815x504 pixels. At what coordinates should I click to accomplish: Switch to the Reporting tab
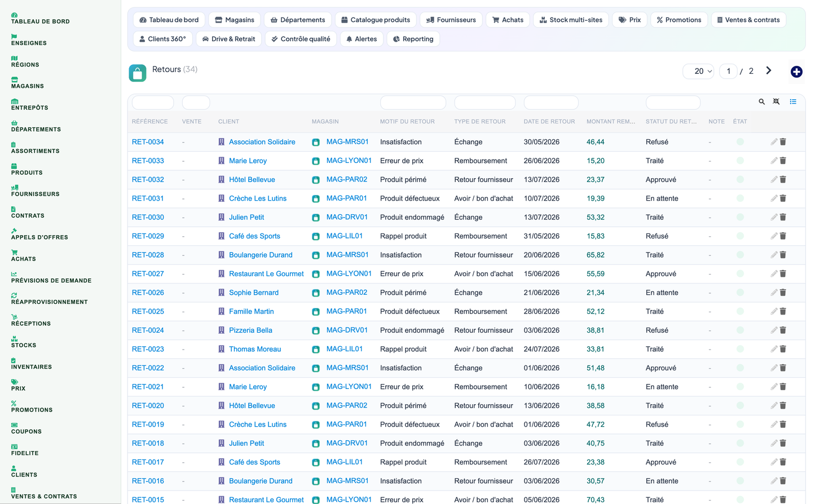[413, 39]
